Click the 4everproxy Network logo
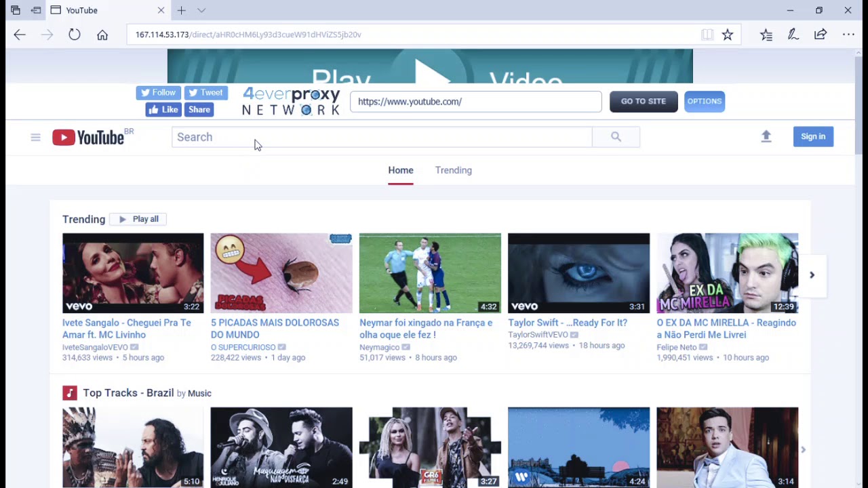This screenshot has width=868, height=488. [x=291, y=102]
